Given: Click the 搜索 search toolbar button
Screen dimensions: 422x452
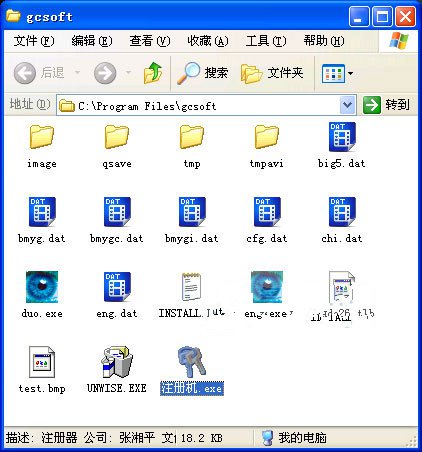Looking at the screenshot, I should (x=203, y=73).
